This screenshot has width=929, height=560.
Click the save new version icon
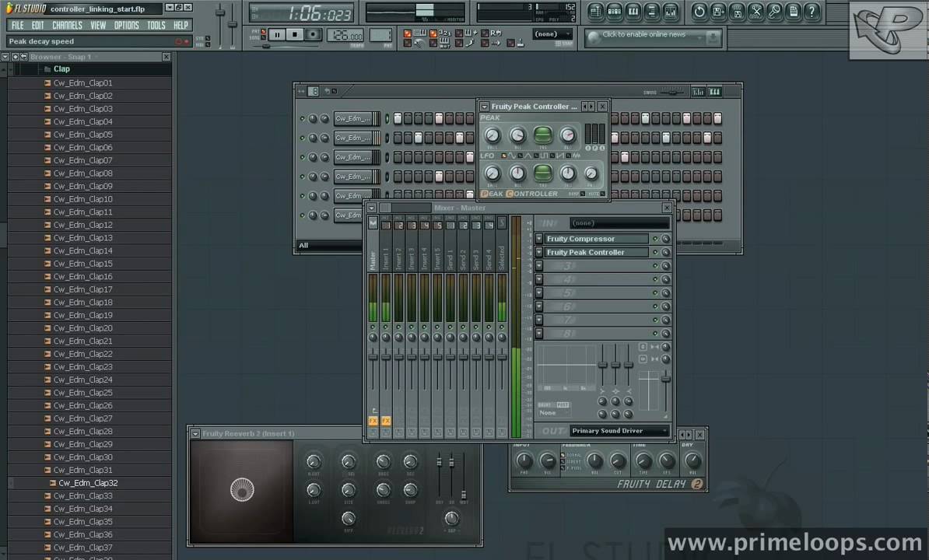click(718, 11)
